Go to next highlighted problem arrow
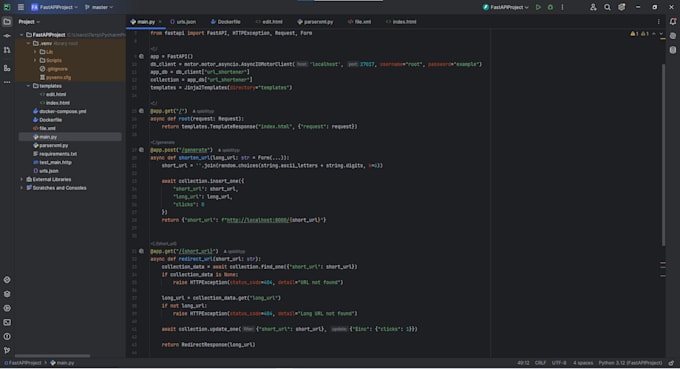Image resolution: width=680 pixels, height=369 pixels. 661,34
